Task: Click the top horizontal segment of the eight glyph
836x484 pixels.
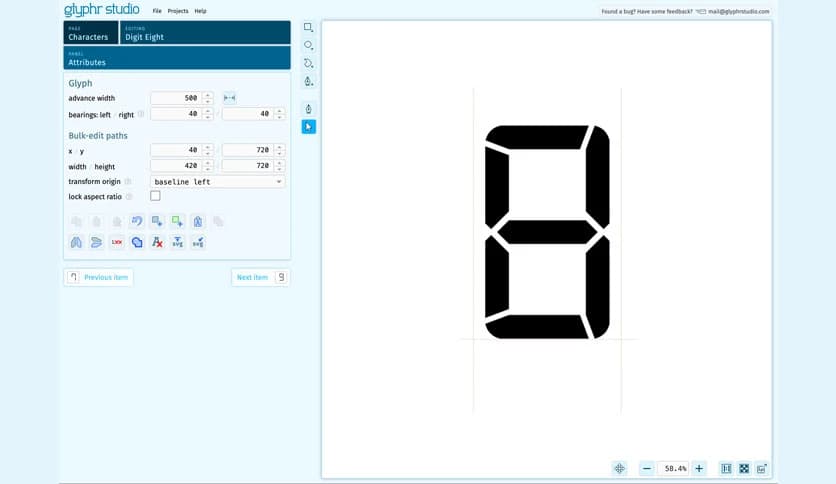Action: coord(537,137)
